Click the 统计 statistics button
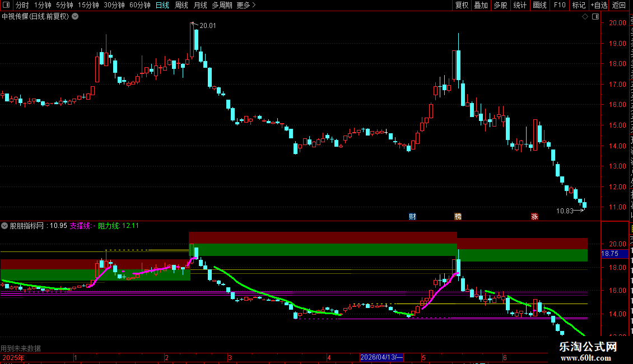The height and width of the screenshot is (364, 633). coord(520,5)
